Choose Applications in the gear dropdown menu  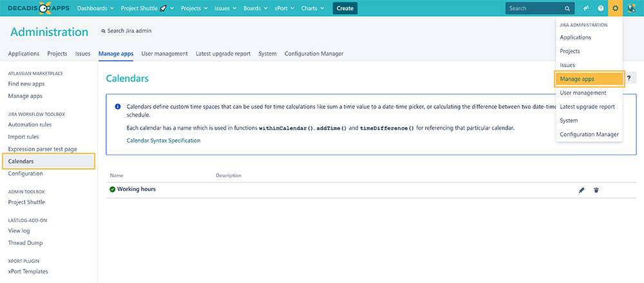(575, 37)
